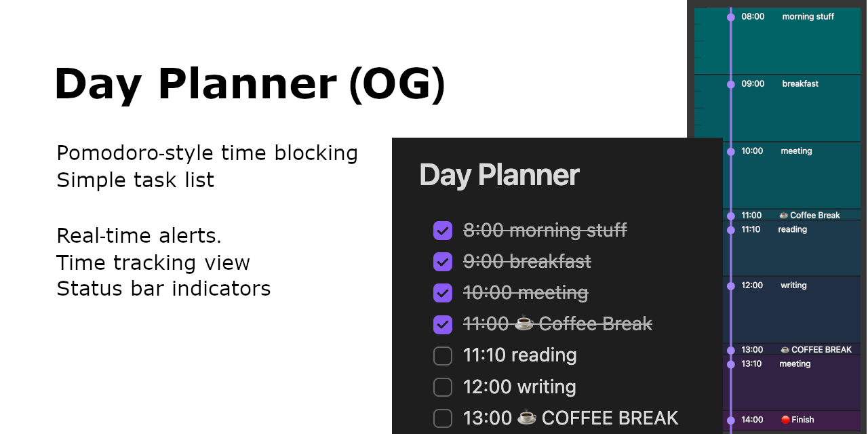Select the 12:00 writing timeline dot
868x434 pixels.
(730, 286)
